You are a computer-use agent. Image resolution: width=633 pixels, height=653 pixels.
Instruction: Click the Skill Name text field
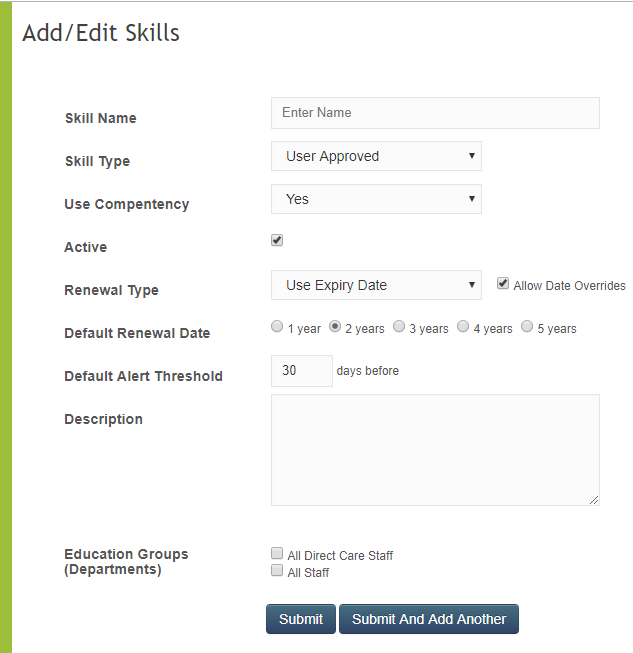pyautogui.click(x=435, y=113)
